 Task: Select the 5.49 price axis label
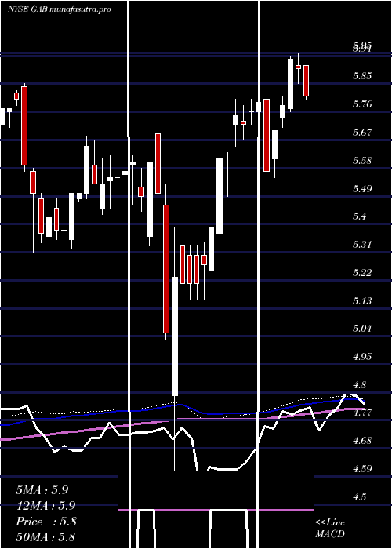(x=362, y=189)
